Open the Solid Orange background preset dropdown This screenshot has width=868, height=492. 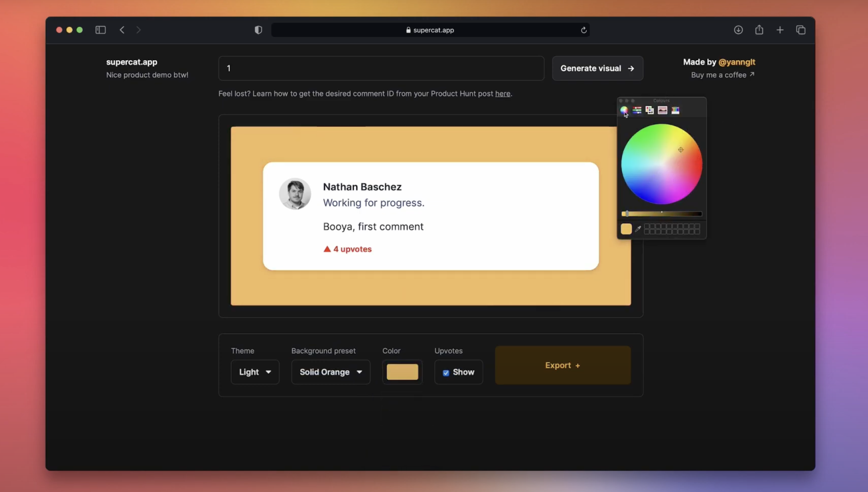click(x=331, y=372)
